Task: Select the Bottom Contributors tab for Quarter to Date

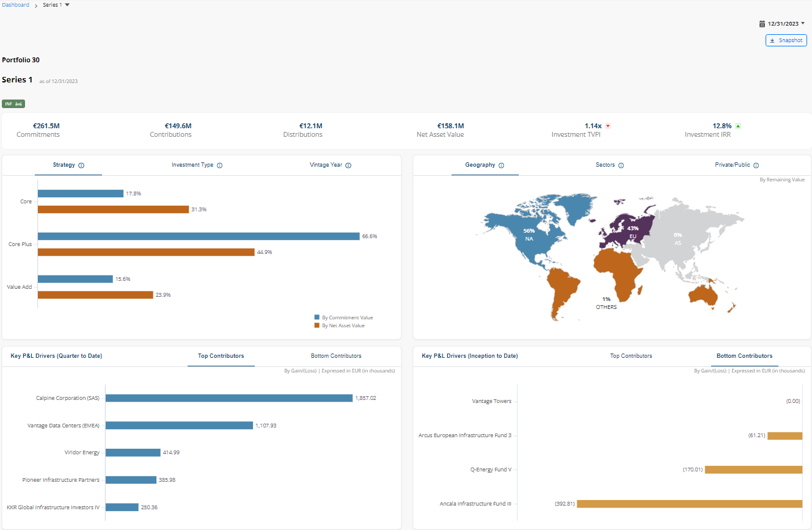Action: [x=336, y=356]
